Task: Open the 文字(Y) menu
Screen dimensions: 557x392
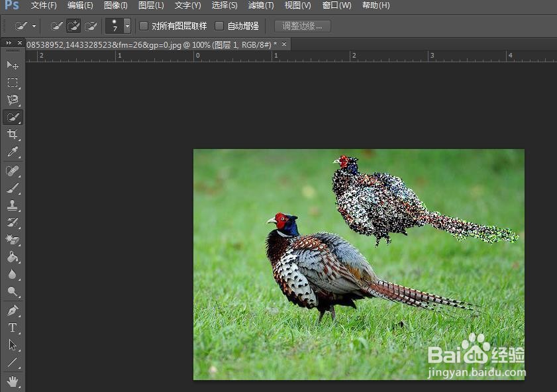Action: [187, 5]
